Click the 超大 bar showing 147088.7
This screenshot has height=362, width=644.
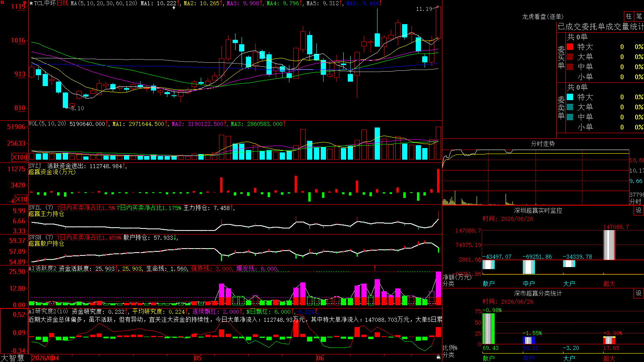click(609, 245)
